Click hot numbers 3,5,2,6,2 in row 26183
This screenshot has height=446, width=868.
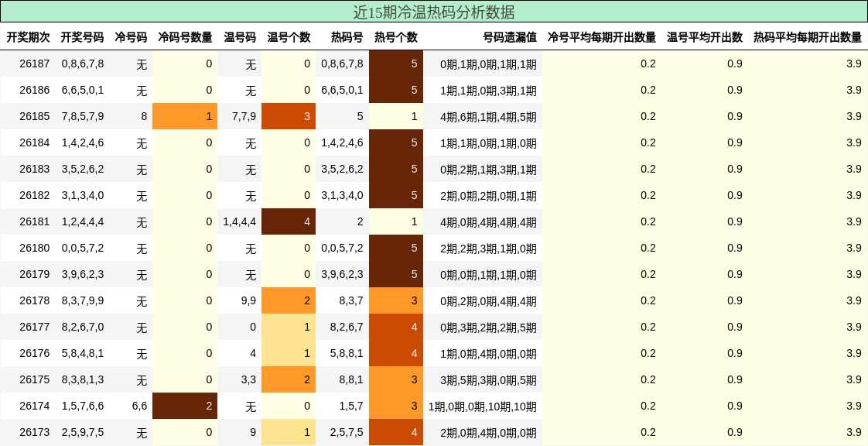pyautogui.click(x=342, y=169)
